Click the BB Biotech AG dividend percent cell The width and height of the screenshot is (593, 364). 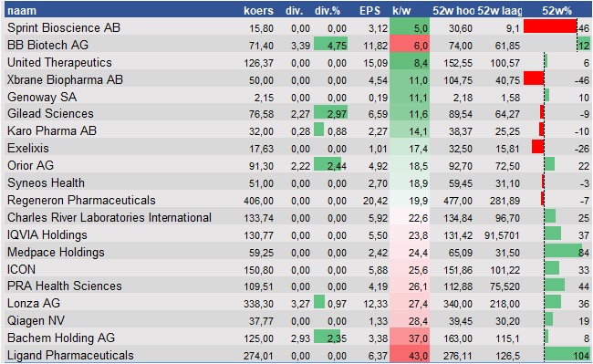click(330, 45)
